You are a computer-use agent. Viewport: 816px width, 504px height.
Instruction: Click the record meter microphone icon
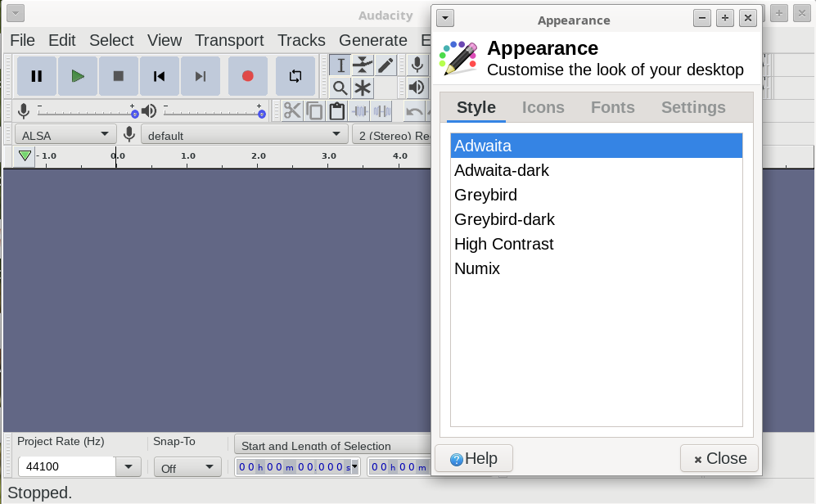417,65
